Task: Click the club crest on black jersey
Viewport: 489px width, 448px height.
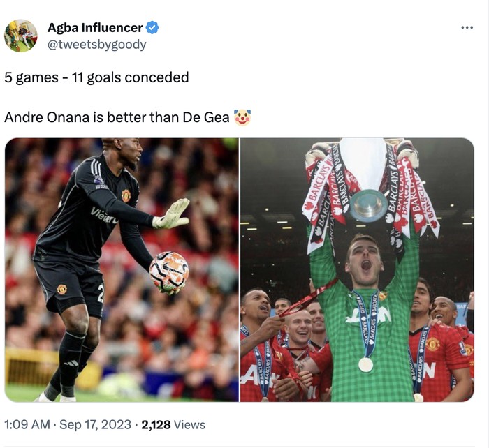Action: pos(126,195)
